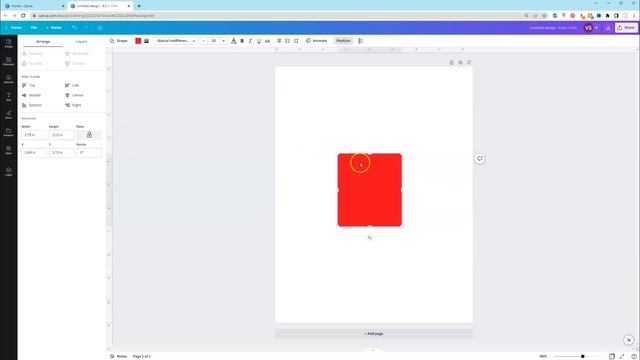Switch to the Layers tab

click(81, 42)
